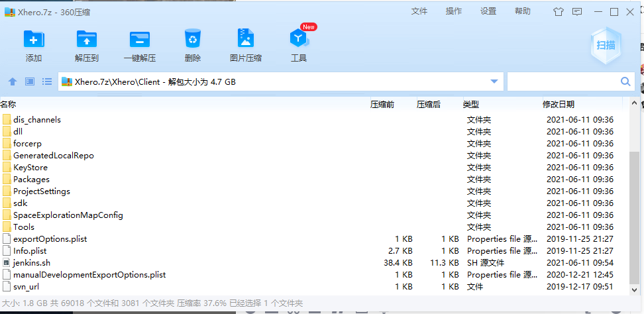Click the Add (添加) archive icon
This screenshot has height=314, width=644.
tap(34, 40)
